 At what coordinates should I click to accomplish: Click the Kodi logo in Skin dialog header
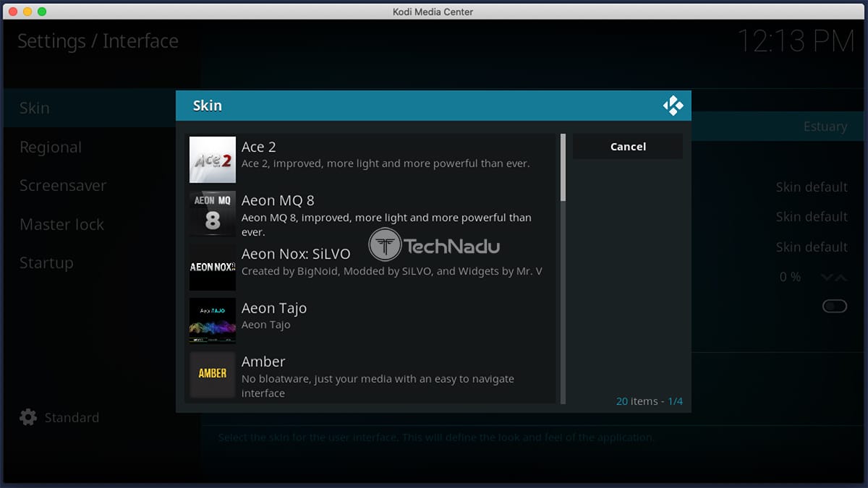[x=673, y=106]
